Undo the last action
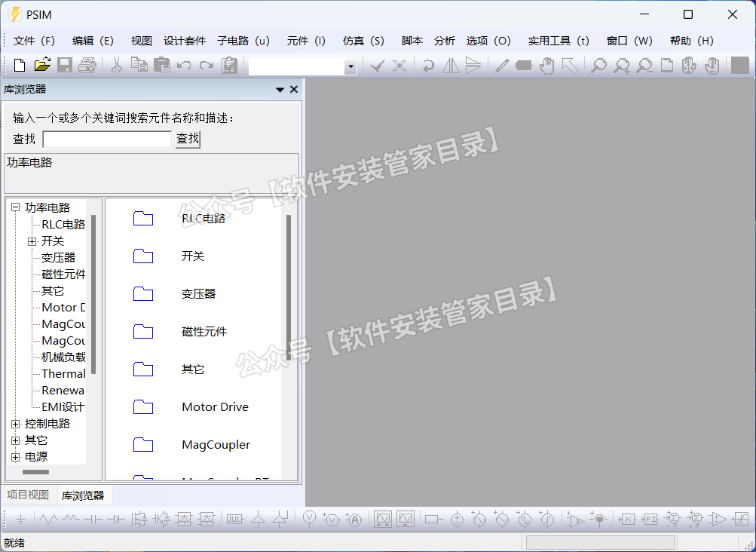 point(184,65)
